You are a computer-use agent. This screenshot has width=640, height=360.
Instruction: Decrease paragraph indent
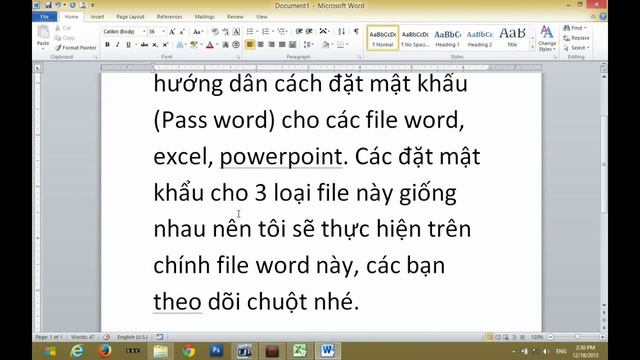(x=299, y=31)
